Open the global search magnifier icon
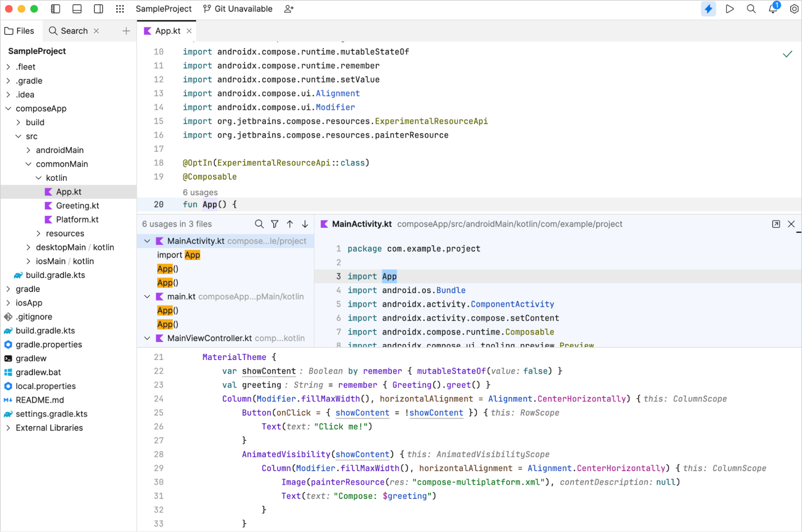802x532 pixels. tap(751, 9)
